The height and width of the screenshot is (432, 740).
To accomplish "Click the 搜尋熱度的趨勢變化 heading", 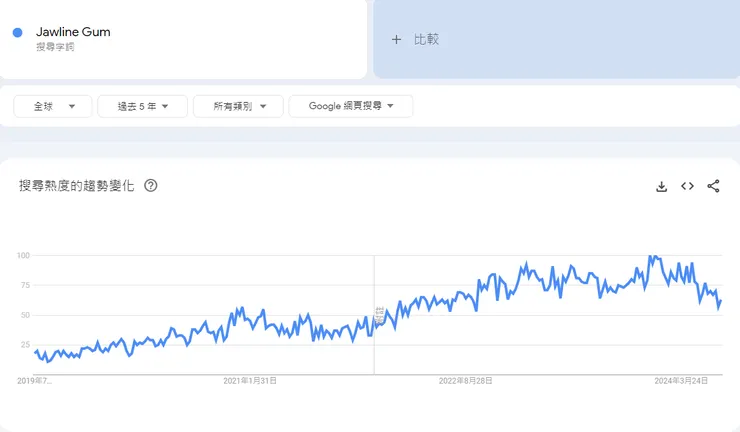I will [76, 186].
